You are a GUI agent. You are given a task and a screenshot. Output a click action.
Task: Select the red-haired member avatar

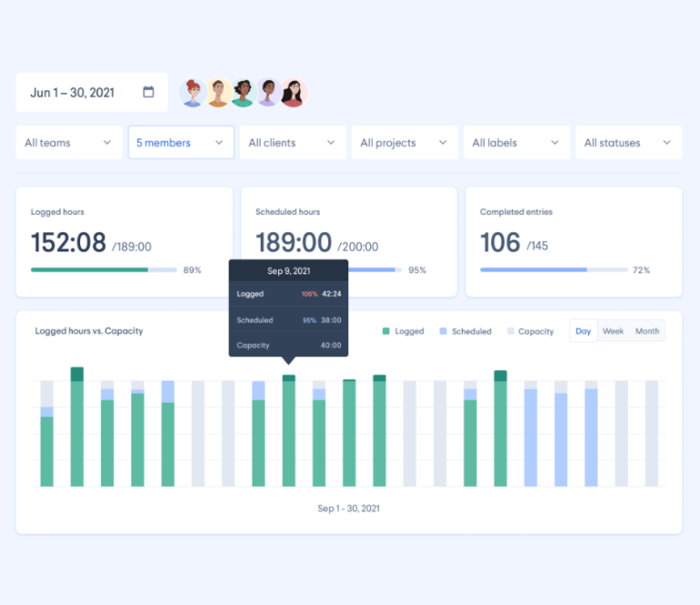click(x=193, y=93)
